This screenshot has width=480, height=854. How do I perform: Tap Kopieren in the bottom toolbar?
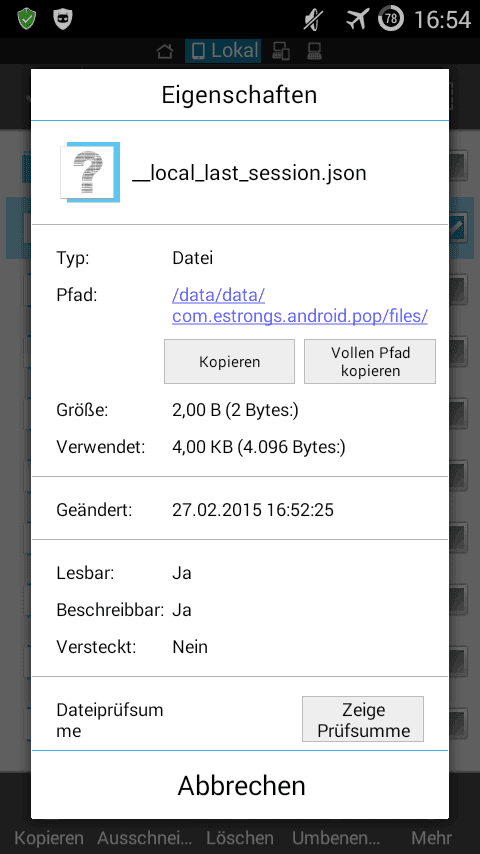[x=48, y=838]
